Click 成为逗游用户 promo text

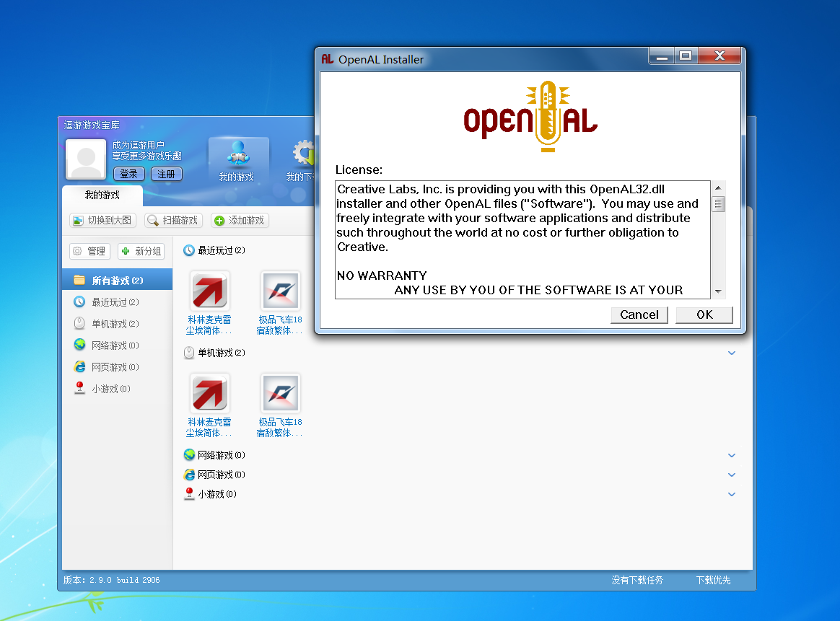(x=139, y=145)
